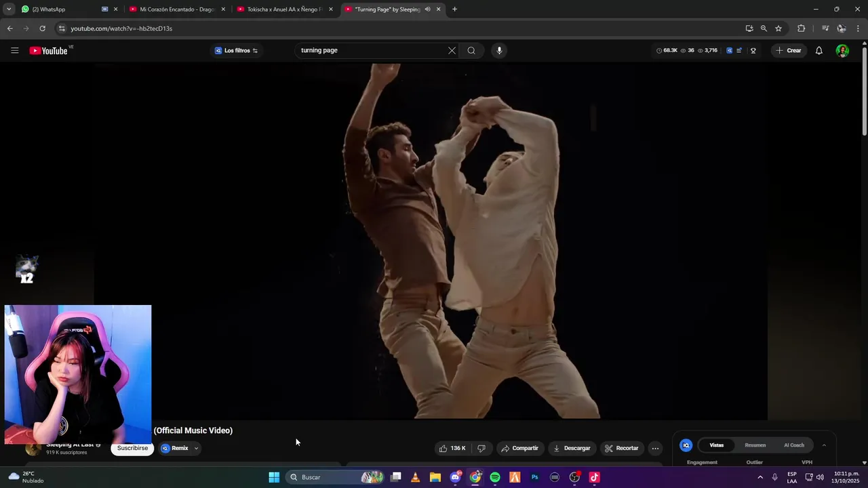This screenshot has height=488, width=868.
Task: Open the Chrome profile avatar
Action: pyautogui.click(x=842, y=28)
